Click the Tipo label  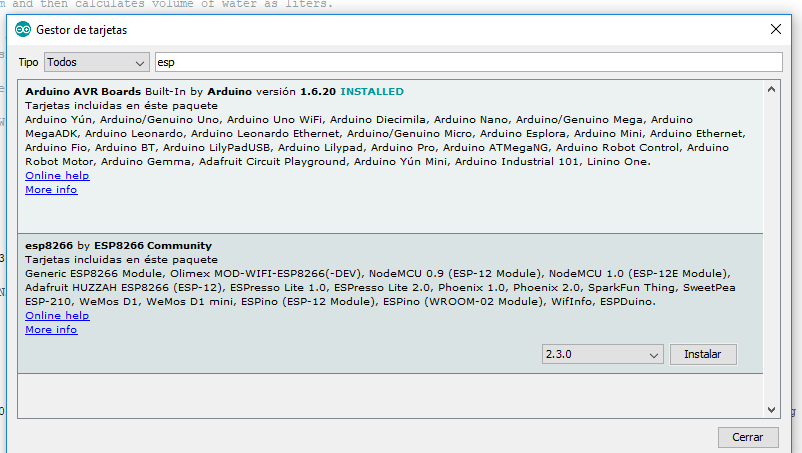(x=28, y=62)
